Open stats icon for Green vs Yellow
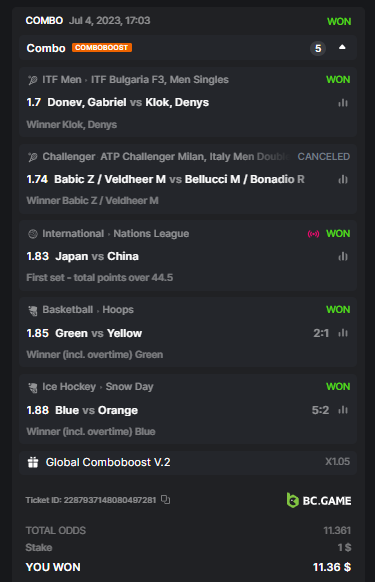Image resolution: width=375 pixels, height=582 pixels. coord(343,333)
